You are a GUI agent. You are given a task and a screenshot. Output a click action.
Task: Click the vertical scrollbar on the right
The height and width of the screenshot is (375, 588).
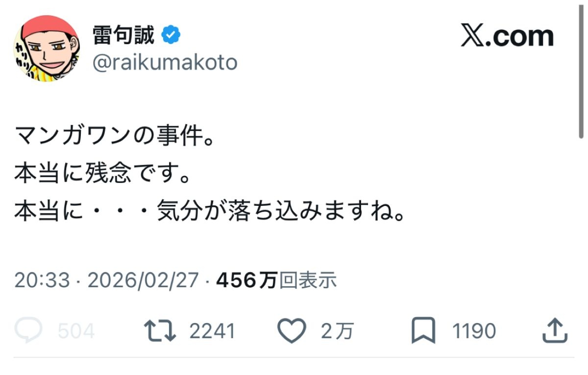coord(582,69)
